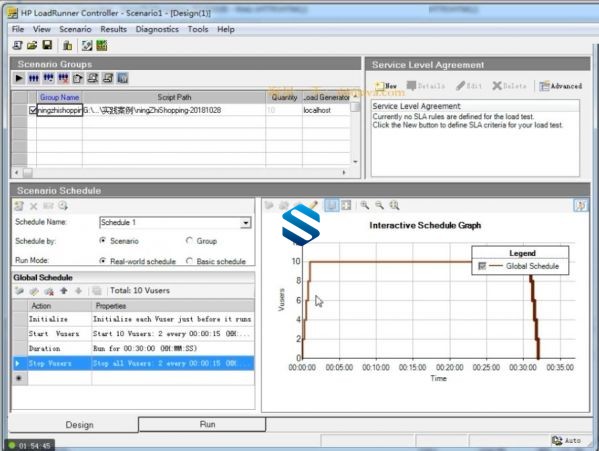This screenshot has width=599, height=451.
Task: Click Delete in Service Level Agreement toolbar
Action: pyautogui.click(x=509, y=86)
